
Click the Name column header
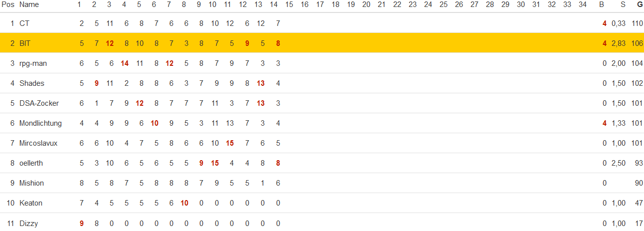click(x=29, y=4)
